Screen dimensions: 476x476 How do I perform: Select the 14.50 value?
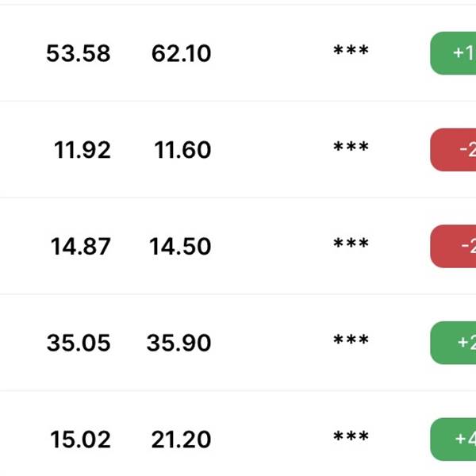pos(180,247)
